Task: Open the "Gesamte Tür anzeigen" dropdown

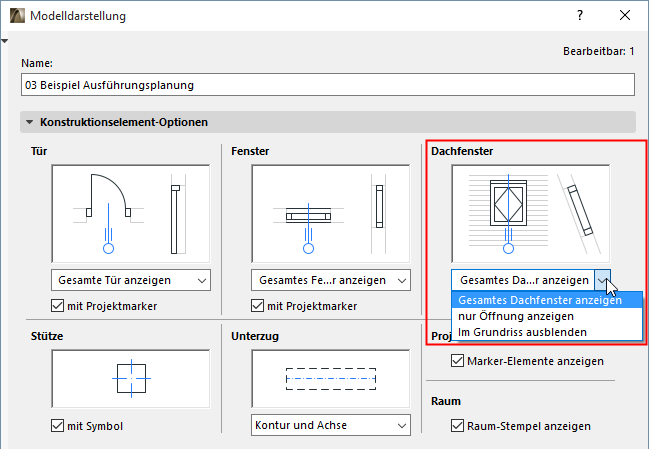Action: pyautogui.click(x=130, y=280)
